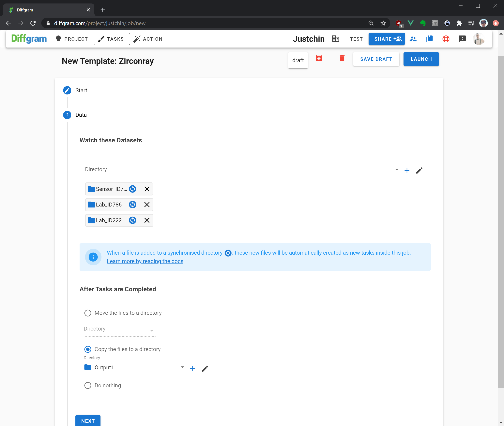Open the PROJECT menu
The image size is (504, 426).
coord(72,39)
